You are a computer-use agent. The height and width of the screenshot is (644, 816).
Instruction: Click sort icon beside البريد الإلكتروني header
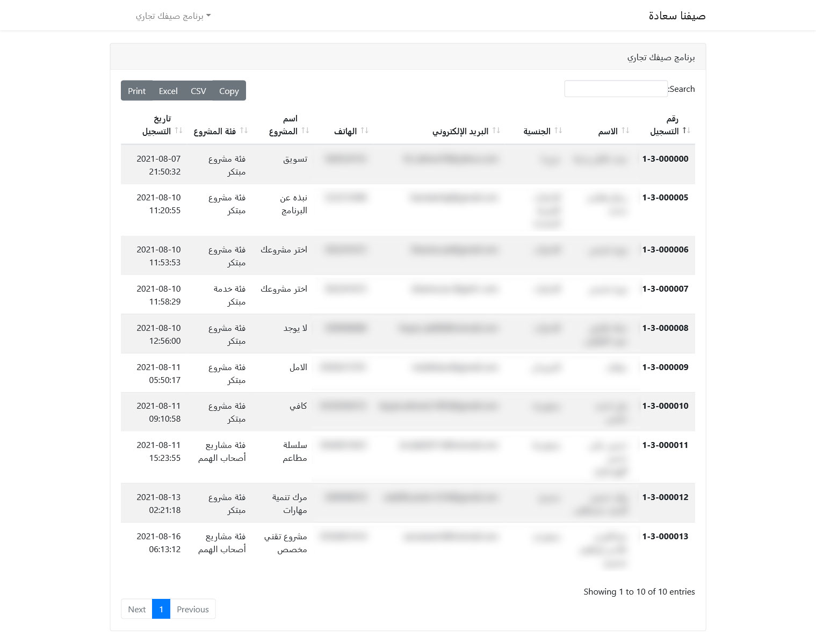[496, 131]
